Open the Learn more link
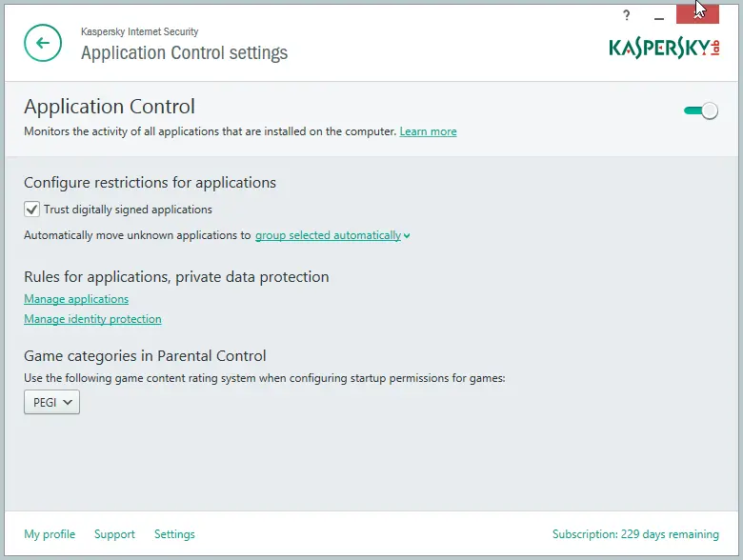 [x=428, y=131]
